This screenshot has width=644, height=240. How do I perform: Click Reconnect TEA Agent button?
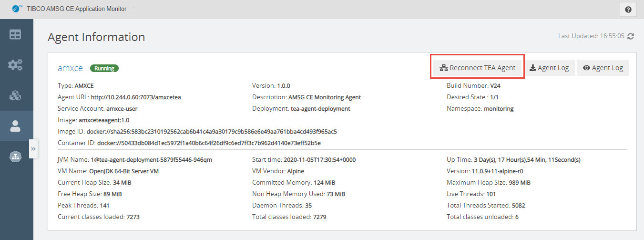pos(478,68)
